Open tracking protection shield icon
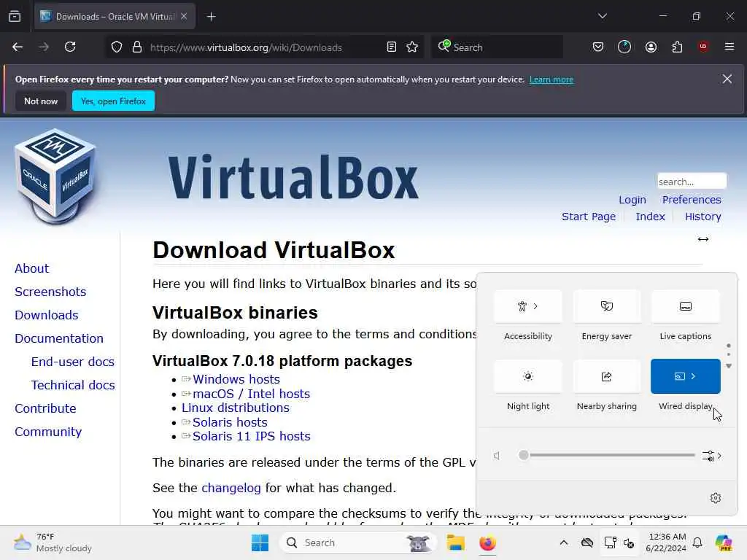747x560 pixels. coord(117,47)
